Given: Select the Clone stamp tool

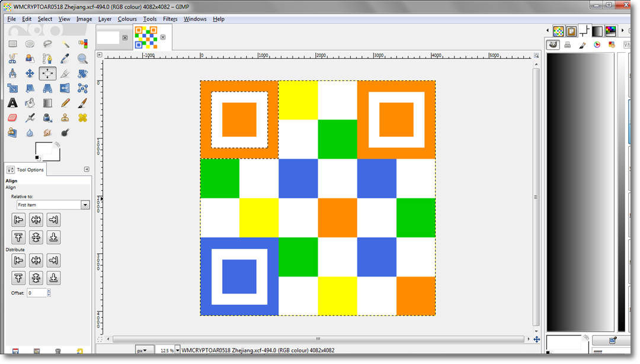Looking at the screenshot, I should (x=65, y=118).
